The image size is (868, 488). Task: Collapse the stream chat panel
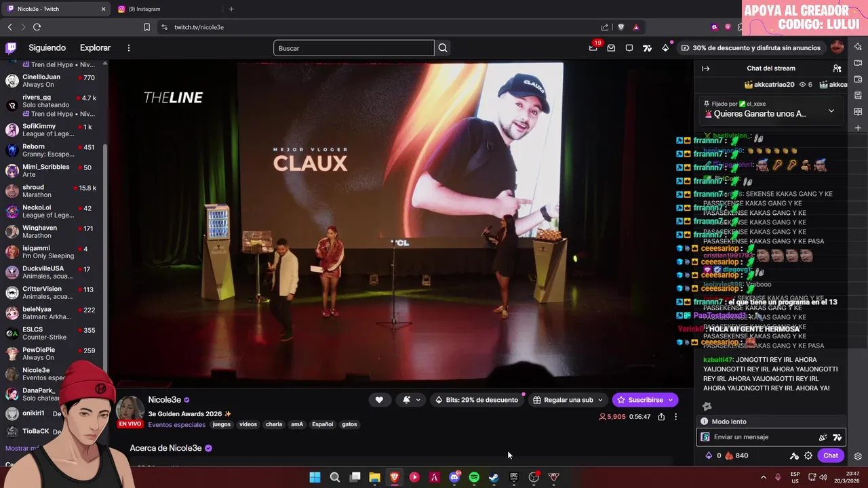pyautogui.click(x=705, y=68)
